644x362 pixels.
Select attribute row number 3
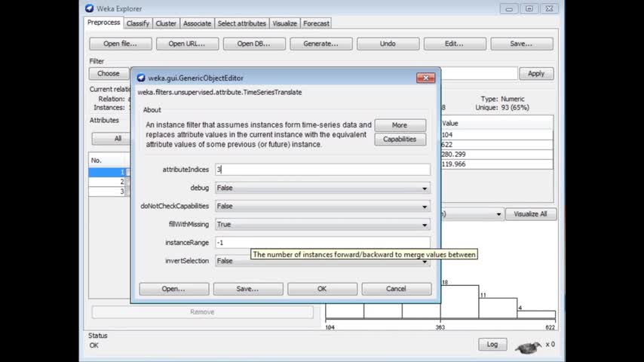pyautogui.click(x=109, y=192)
